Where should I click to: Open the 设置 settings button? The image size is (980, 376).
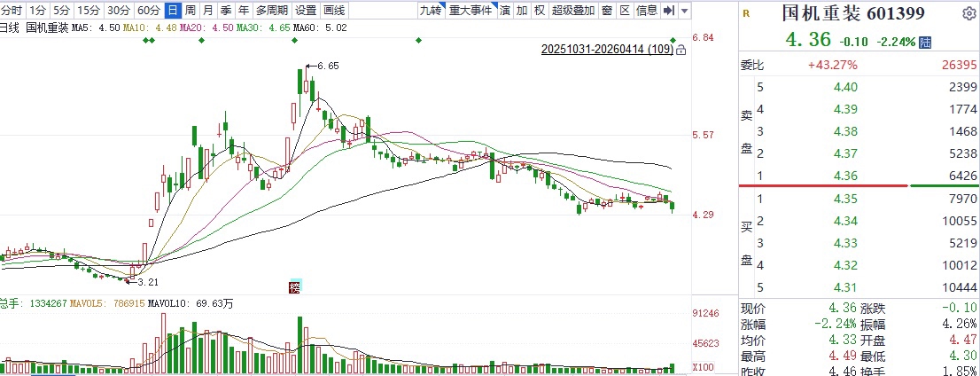point(306,11)
